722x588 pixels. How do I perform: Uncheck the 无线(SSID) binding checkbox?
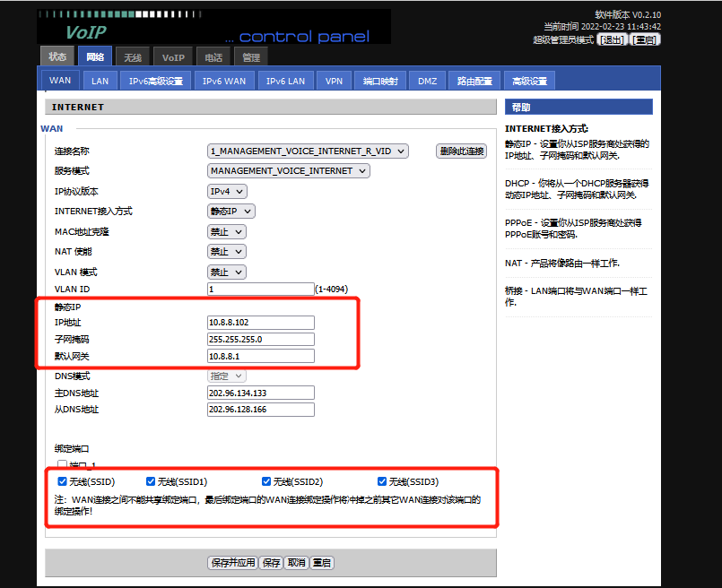[63, 481]
